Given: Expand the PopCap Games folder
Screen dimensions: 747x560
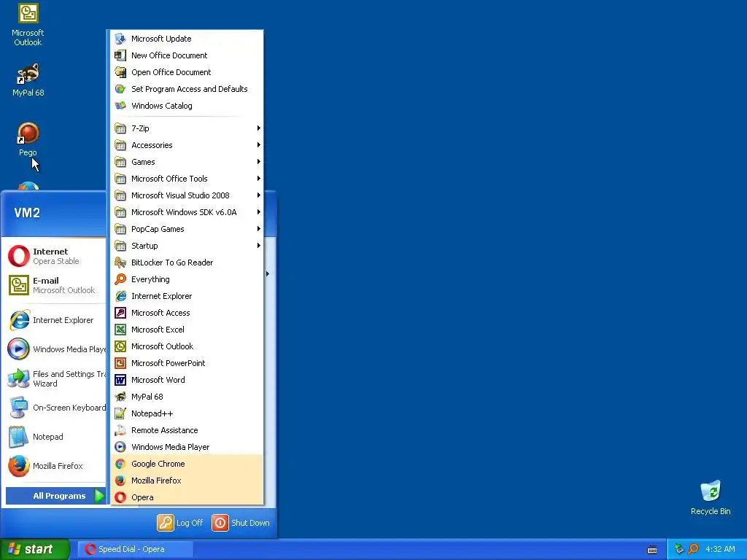Looking at the screenshot, I should [187, 229].
